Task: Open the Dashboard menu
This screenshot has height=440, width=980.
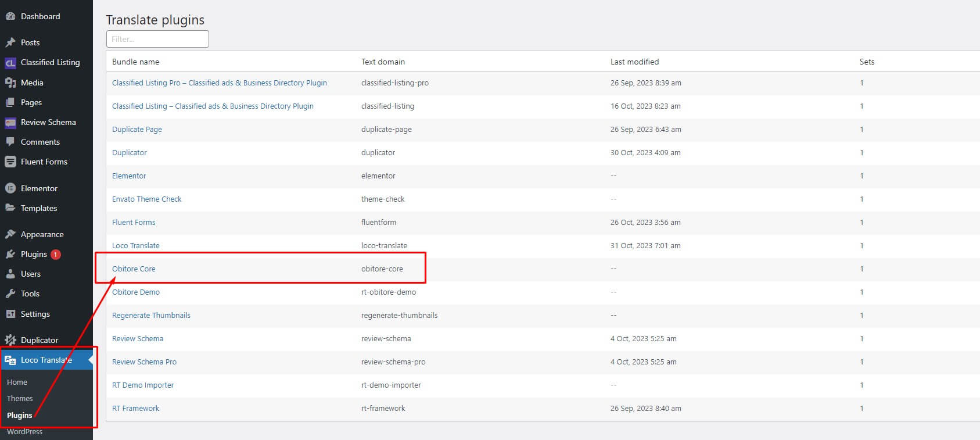Action: tap(40, 16)
